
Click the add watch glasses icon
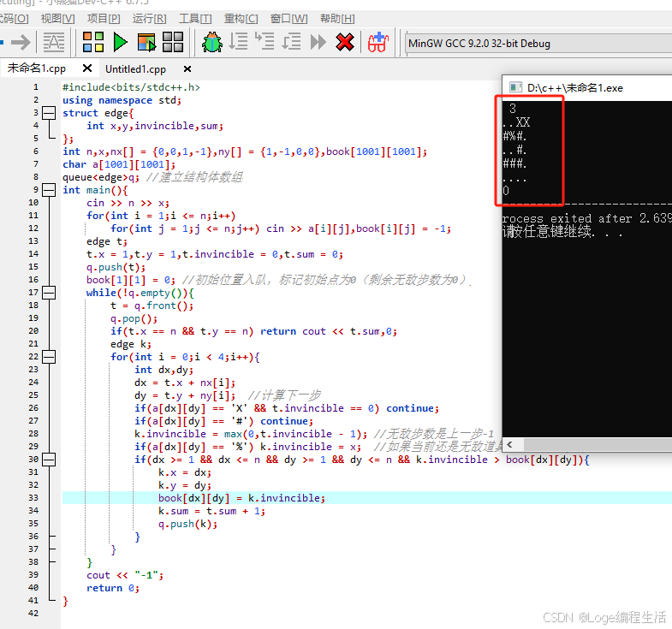tap(378, 42)
